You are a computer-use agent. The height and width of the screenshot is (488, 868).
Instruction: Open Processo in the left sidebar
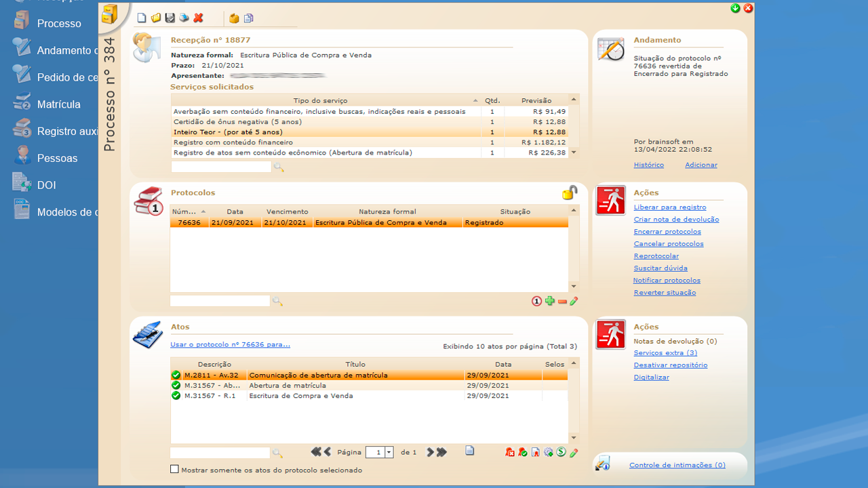(x=59, y=24)
